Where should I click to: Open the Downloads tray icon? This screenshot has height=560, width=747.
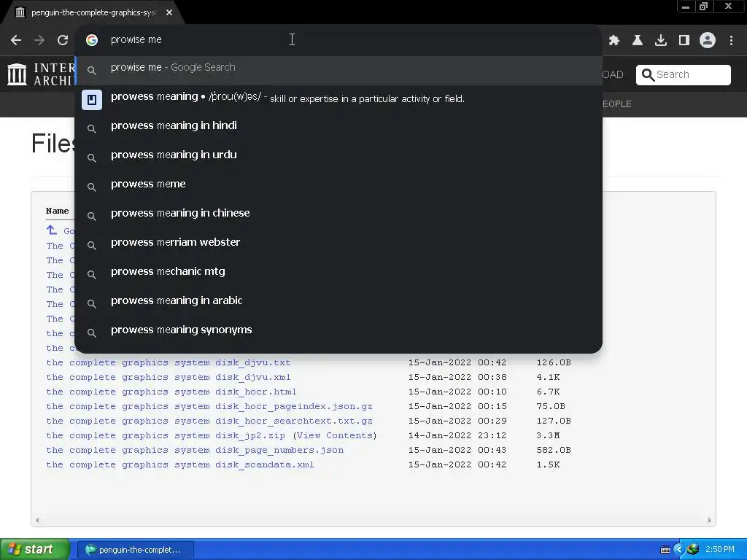[x=661, y=40]
